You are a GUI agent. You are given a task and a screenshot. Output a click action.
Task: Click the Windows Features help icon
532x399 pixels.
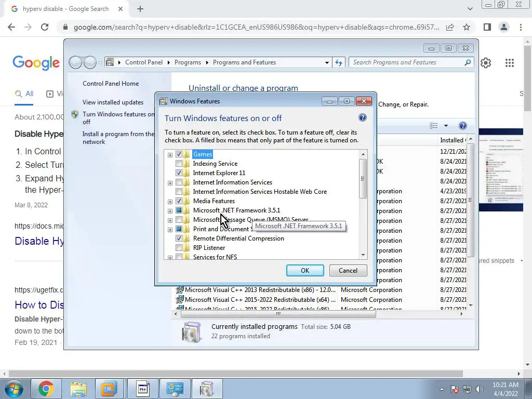(x=362, y=117)
